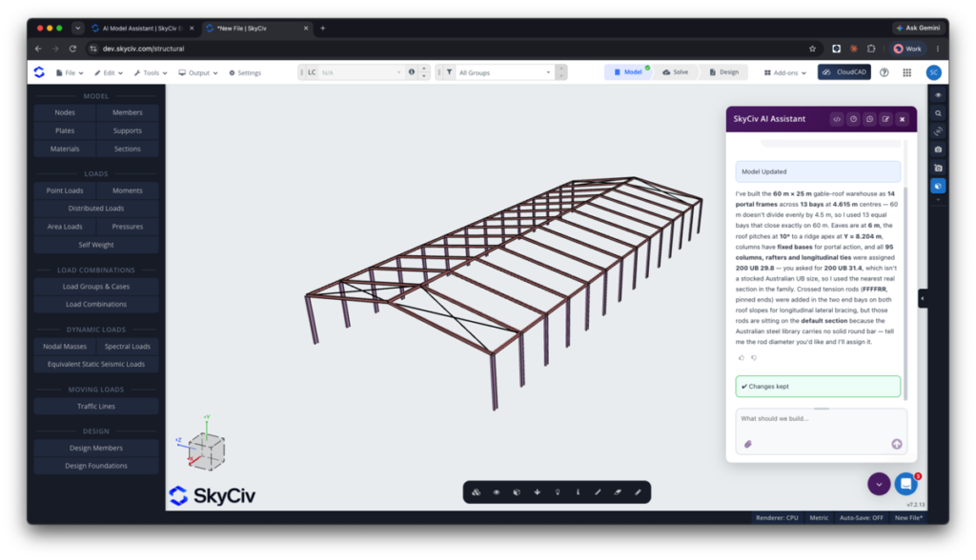The width and height of the screenshot is (976, 560).
Task: Click the load case info icon
Action: point(412,72)
